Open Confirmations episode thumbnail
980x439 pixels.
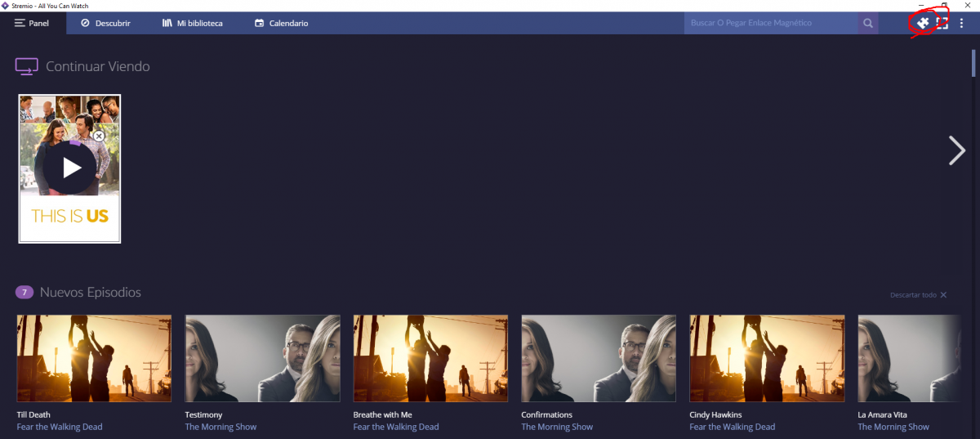(x=599, y=358)
